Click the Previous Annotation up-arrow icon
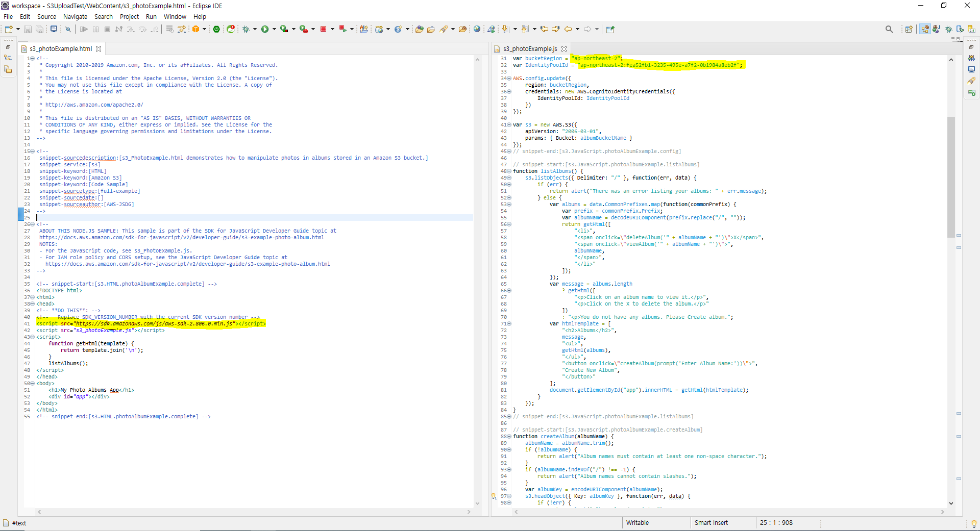Viewport: 980px width, 531px height. pos(525,29)
